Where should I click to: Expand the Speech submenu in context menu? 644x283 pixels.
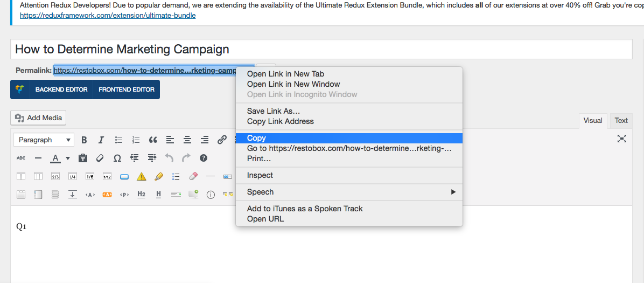point(349,192)
